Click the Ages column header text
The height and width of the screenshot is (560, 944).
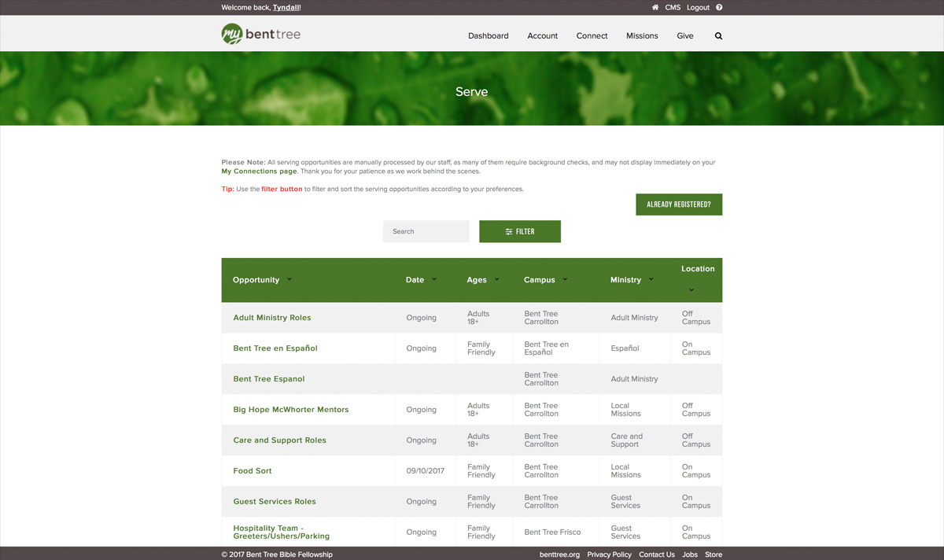tap(477, 280)
